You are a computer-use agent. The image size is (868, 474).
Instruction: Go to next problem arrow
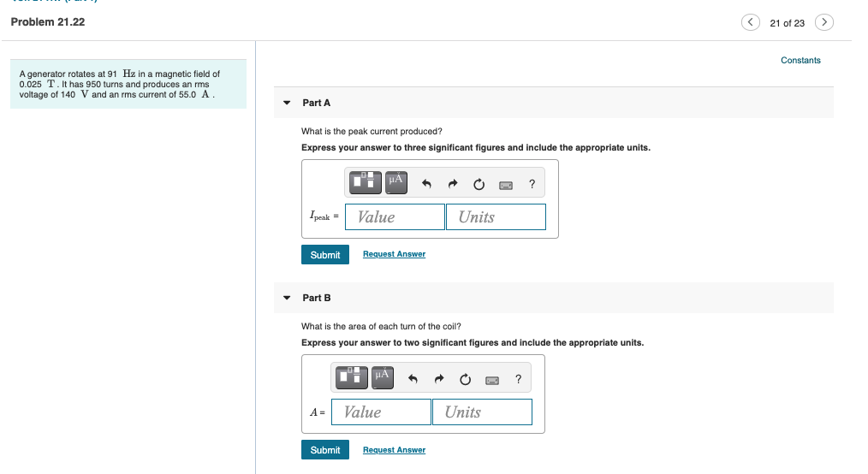coord(823,22)
